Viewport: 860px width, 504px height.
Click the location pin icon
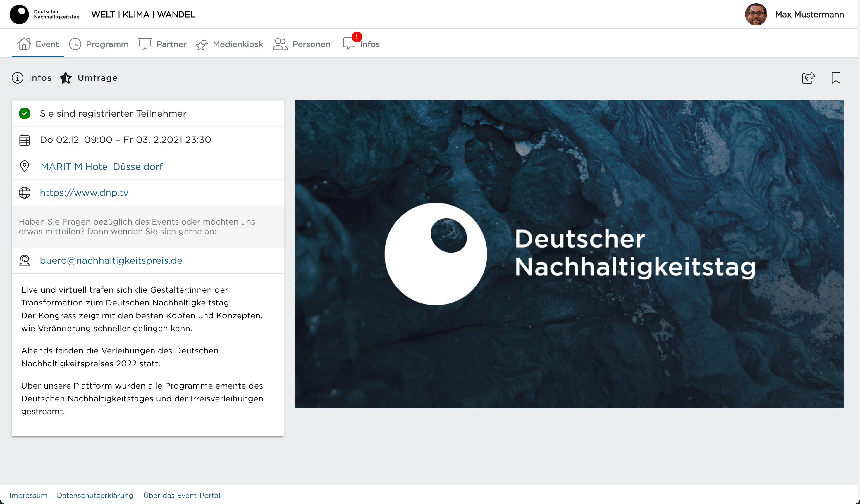[25, 166]
